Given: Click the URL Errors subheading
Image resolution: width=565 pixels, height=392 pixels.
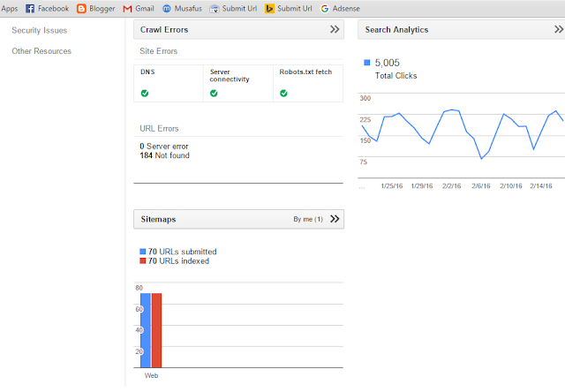Looking at the screenshot, I should (159, 129).
